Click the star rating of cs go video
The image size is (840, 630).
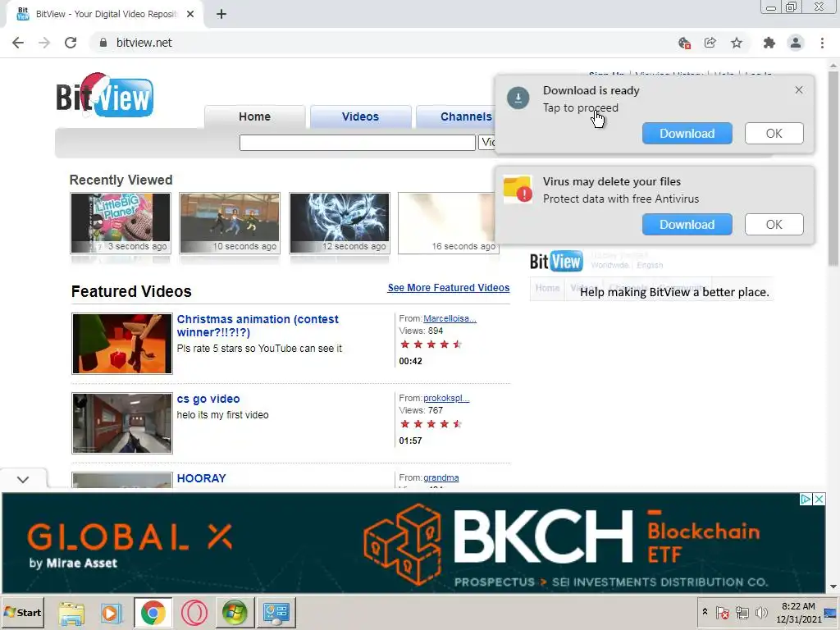431,424
